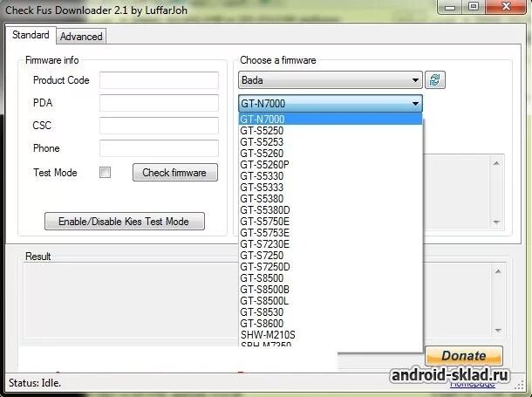
Task: Select GT-S5380 model entry
Action: (331, 199)
